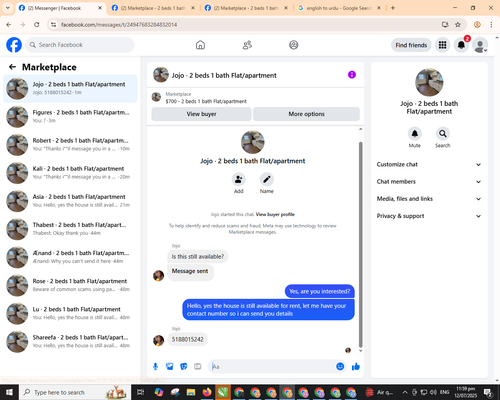The width and height of the screenshot is (500, 400).
Task: Open the nine-dot Menu grid icon
Action: point(442,45)
